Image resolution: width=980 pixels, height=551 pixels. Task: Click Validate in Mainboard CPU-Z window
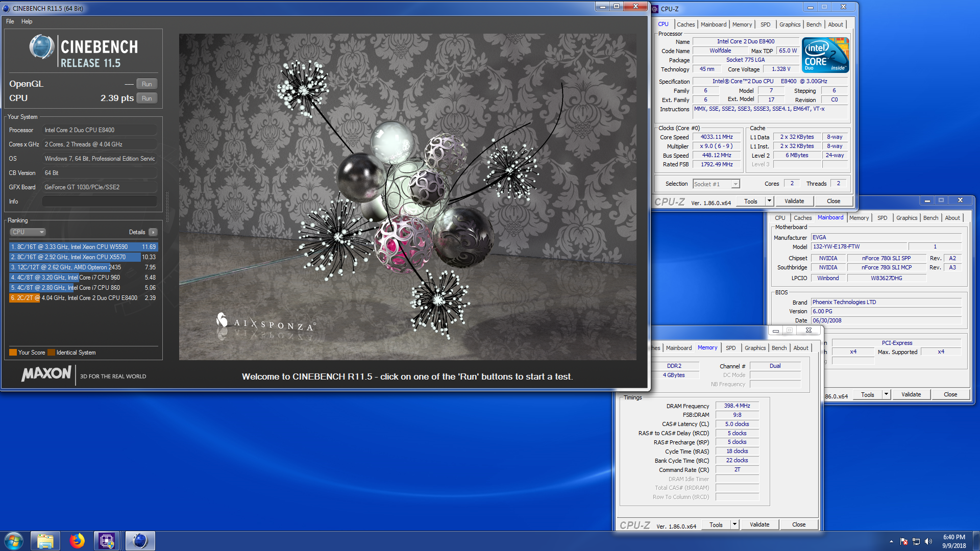tap(911, 395)
